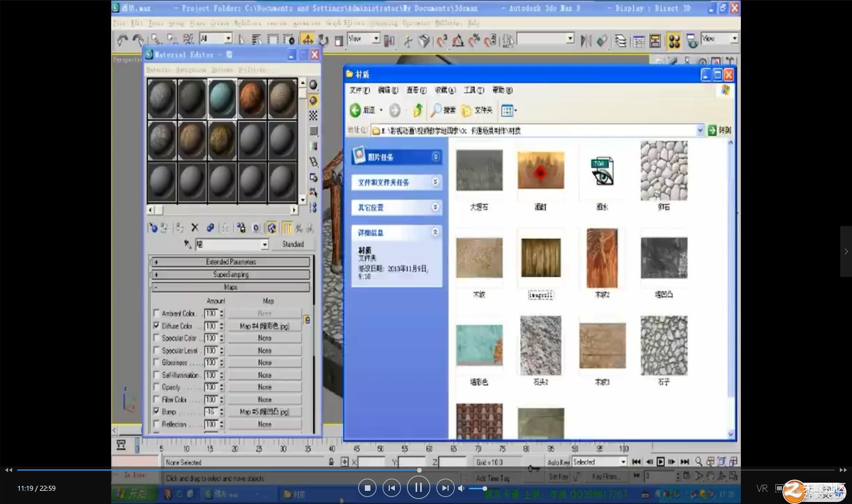The image size is (852, 504).
Task: Open the selection filter 'All' dropdown
Action: (228, 39)
